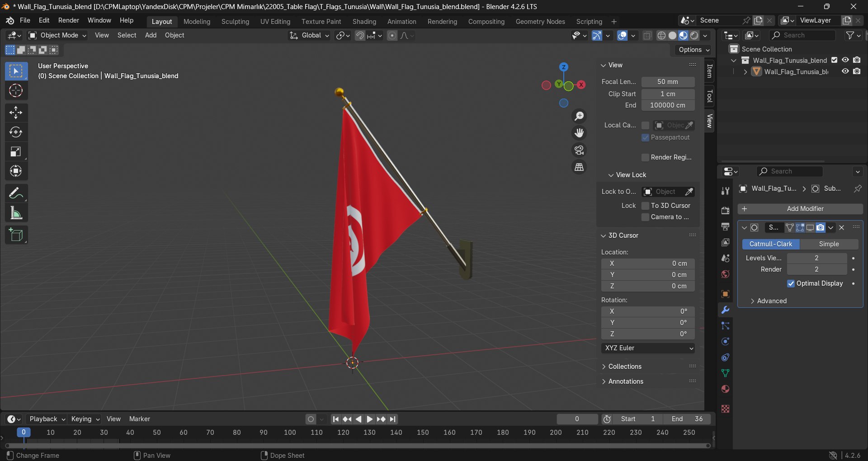
Task: Click the Add Modifier button
Action: [x=800, y=209]
